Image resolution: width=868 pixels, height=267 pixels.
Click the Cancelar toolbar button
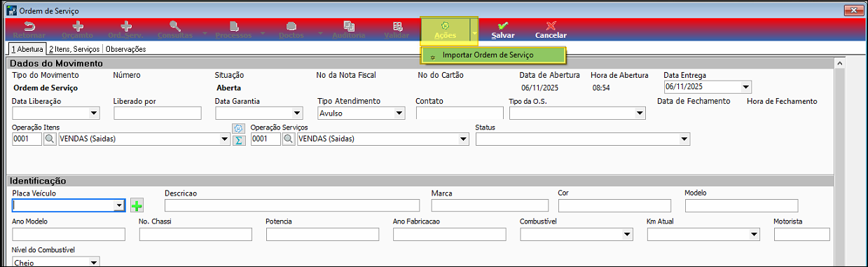[x=551, y=29]
